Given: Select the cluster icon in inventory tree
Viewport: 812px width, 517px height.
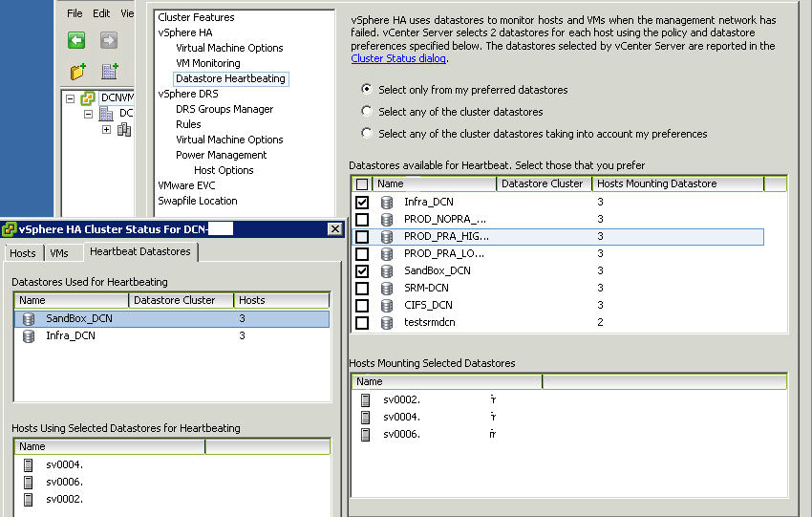Looking at the screenshot, I should pos(124,130).
